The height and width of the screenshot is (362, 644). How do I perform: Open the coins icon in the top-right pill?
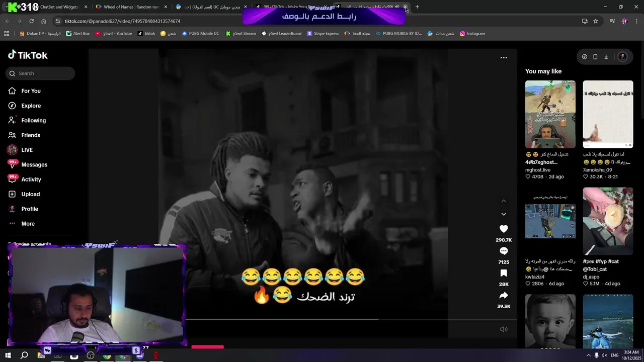[584, 57]
